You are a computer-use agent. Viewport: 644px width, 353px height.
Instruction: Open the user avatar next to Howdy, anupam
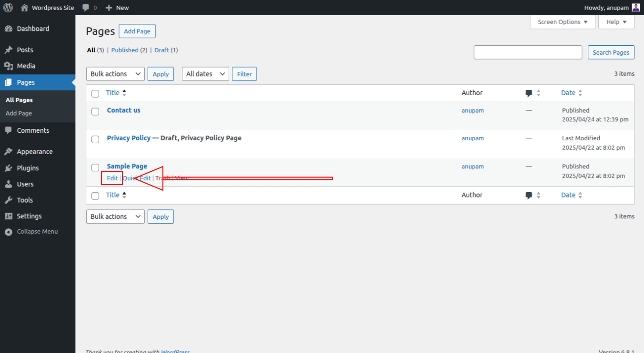(x=636, y=8)
